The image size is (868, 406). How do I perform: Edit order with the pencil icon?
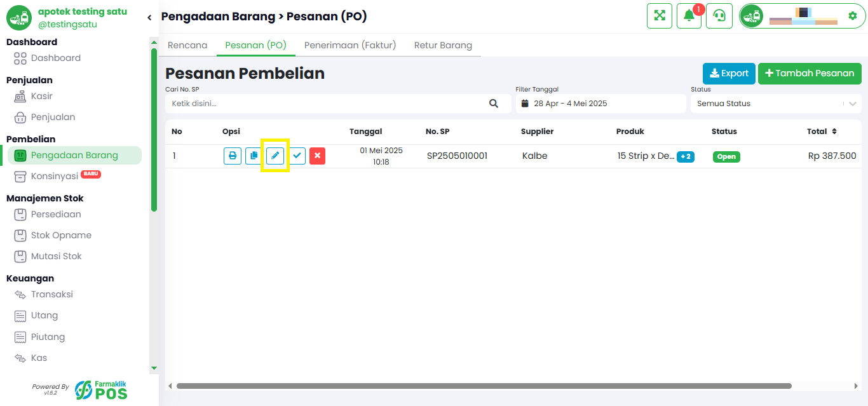point(275,156)
